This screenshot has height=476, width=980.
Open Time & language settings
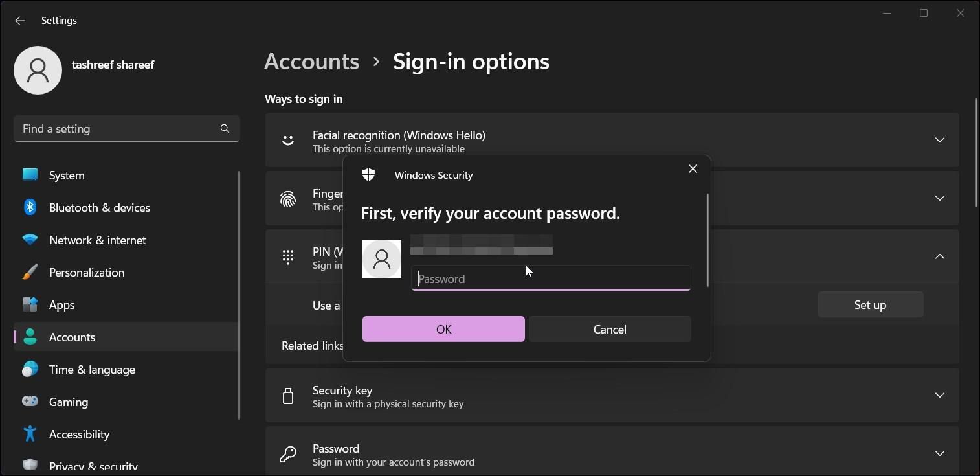[92, 370]
